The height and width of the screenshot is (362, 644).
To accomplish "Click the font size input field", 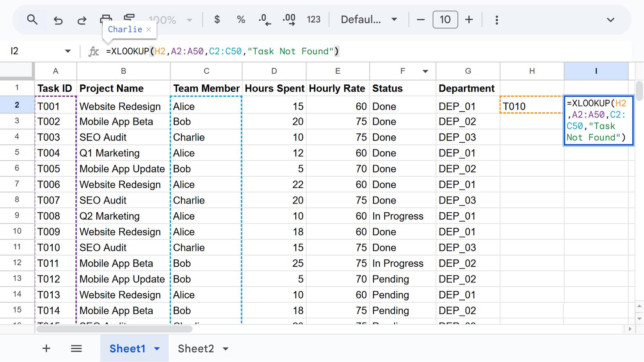I will [445, 20].
